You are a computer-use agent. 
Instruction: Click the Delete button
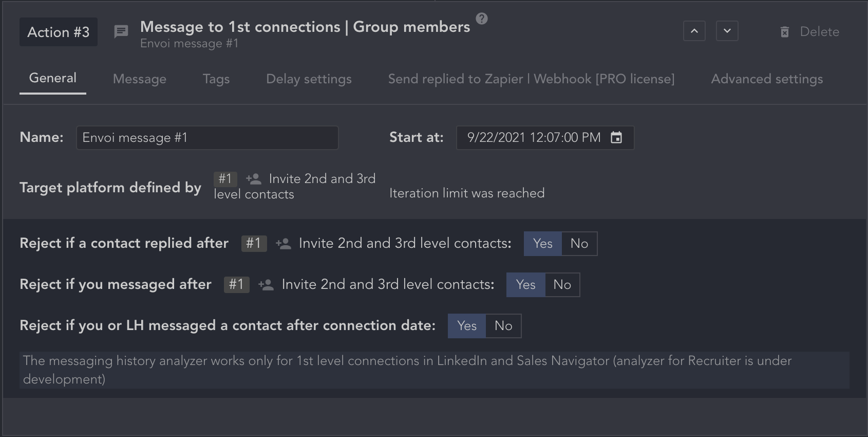pyautogui.click(x=819, y=32)
